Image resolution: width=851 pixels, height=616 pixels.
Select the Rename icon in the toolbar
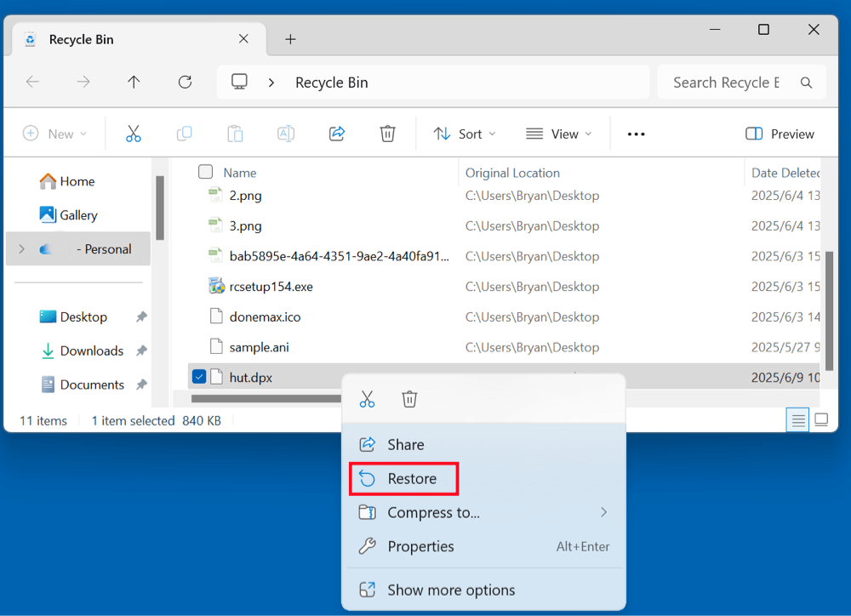pos(285,134)
